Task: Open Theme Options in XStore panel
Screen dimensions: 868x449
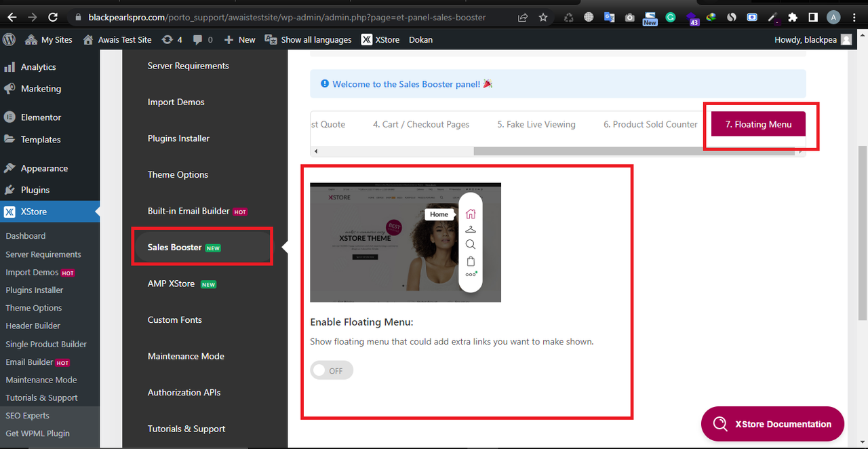Action: point(178,175)
